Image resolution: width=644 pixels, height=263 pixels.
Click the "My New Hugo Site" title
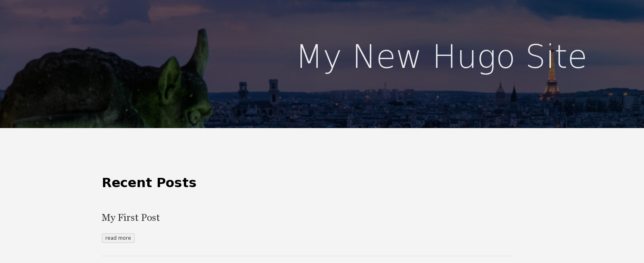tap(442, 57)
